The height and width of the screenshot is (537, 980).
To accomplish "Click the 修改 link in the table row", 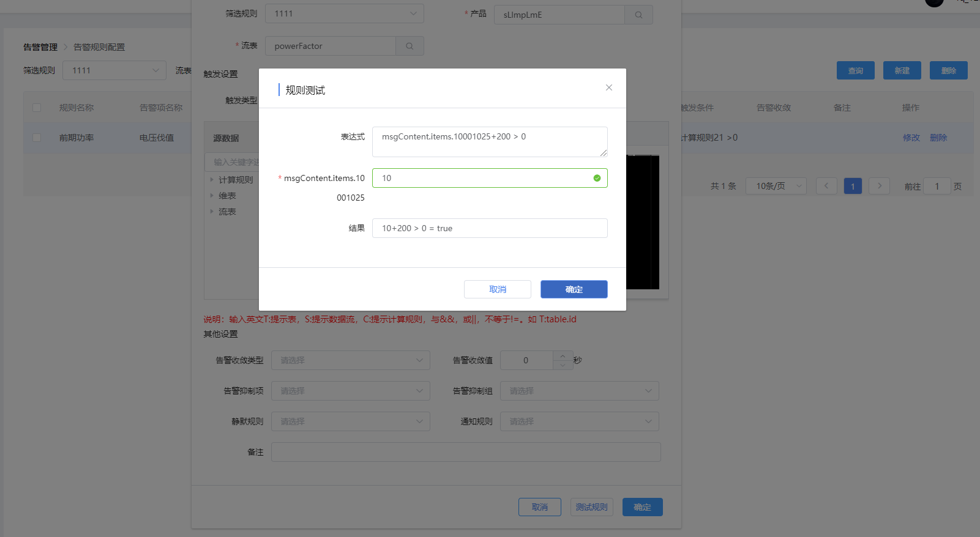I will point(911,138).
